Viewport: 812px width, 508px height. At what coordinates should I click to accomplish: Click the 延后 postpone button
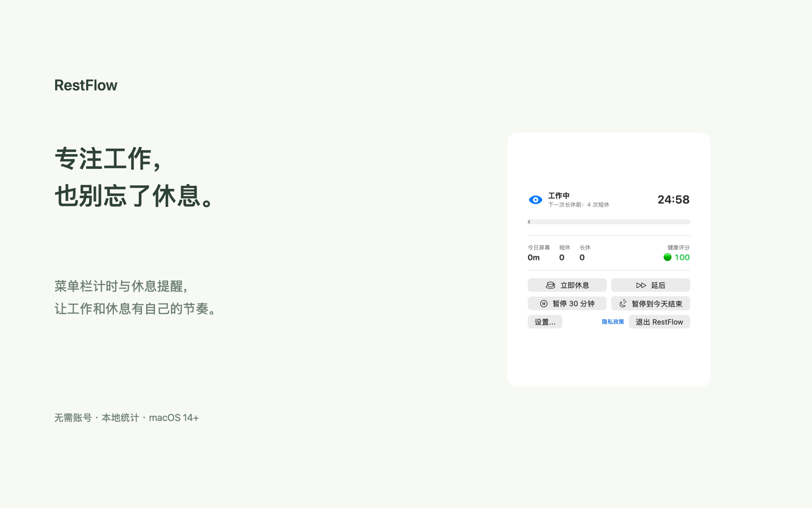[651, 285]
